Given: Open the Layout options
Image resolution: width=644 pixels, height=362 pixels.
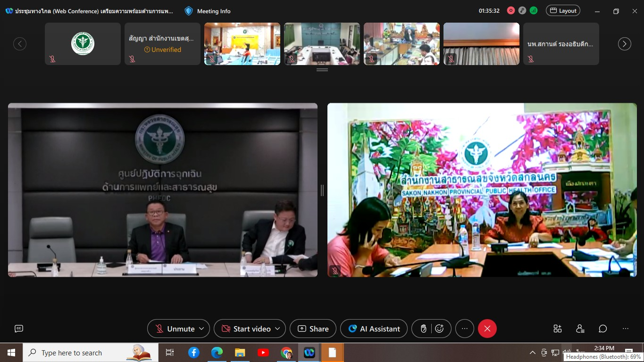Looking at the screenshot, I should 563,10.
